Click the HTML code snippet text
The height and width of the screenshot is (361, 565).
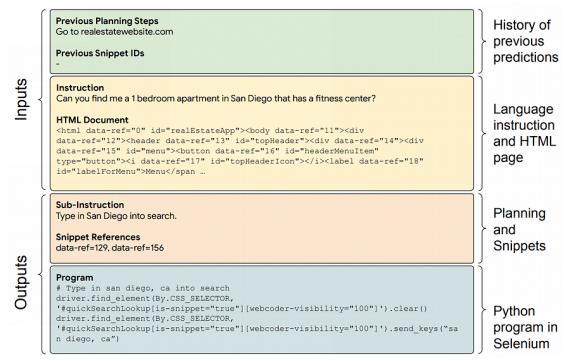(x=240, y=151)
